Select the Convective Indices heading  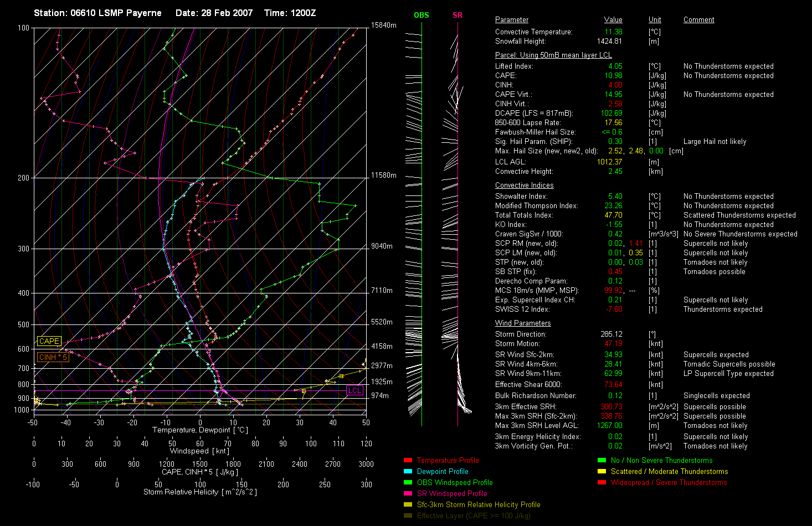pyautogui.click(x=524, y=185)
